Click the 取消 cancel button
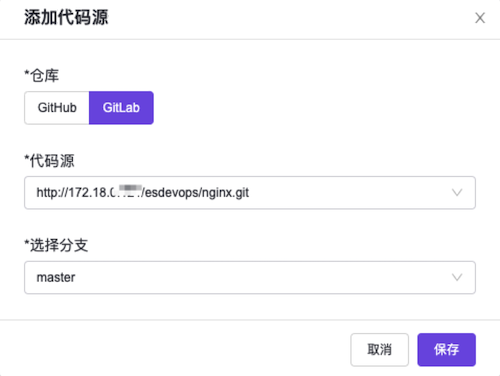The image size is (500, 376). coord(379,350)
